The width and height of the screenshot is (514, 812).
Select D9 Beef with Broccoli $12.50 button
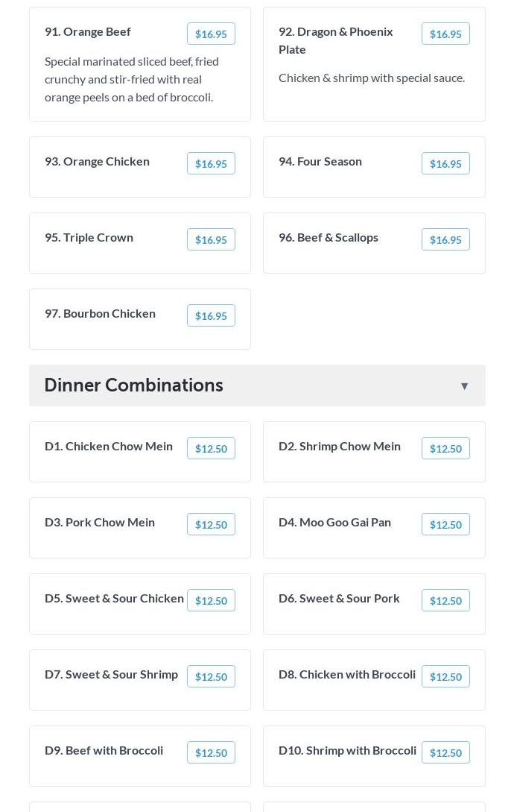(x=211, y=752)
